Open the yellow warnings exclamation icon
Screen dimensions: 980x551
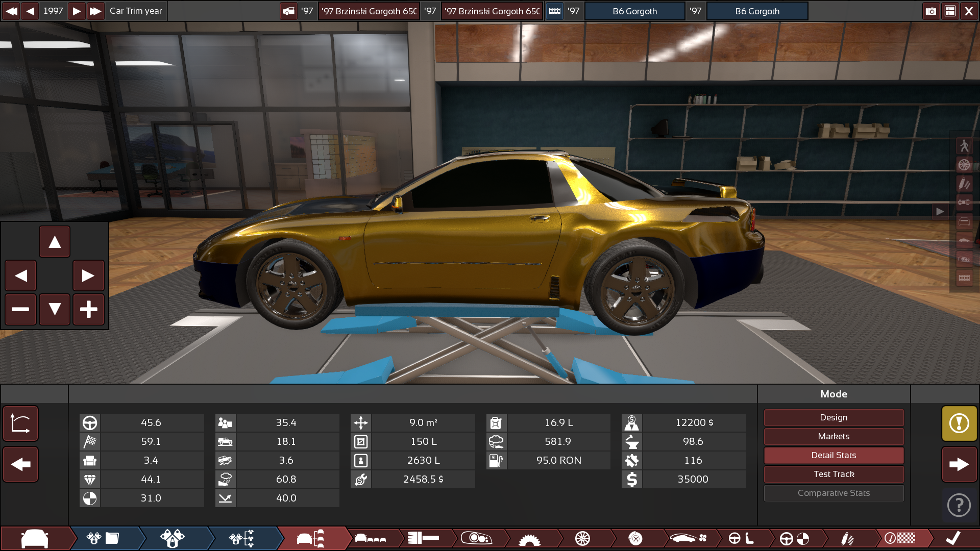pos(959,423)
